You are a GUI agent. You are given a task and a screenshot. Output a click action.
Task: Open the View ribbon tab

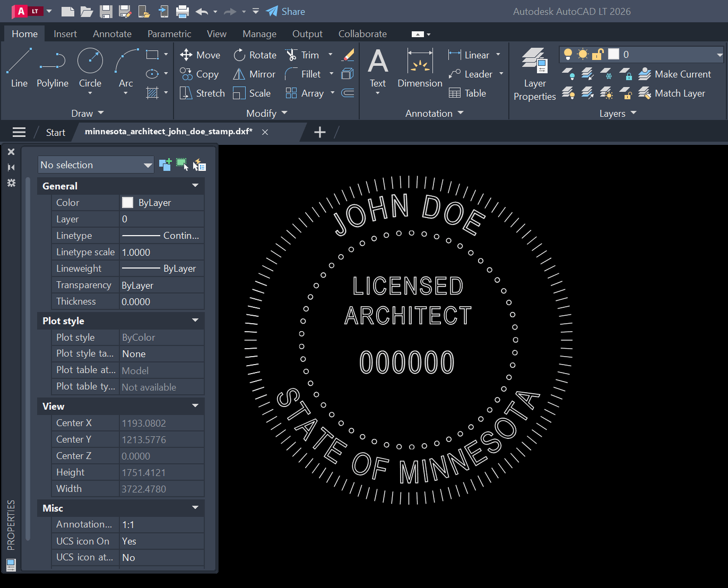(x=216, y=33)
